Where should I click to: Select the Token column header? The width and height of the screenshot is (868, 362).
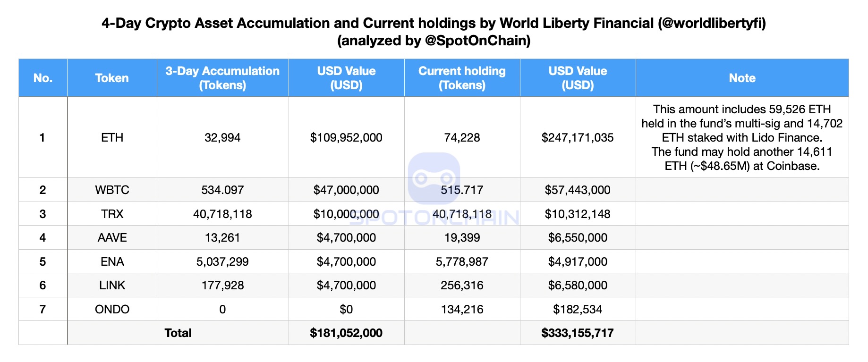[112, 78]
